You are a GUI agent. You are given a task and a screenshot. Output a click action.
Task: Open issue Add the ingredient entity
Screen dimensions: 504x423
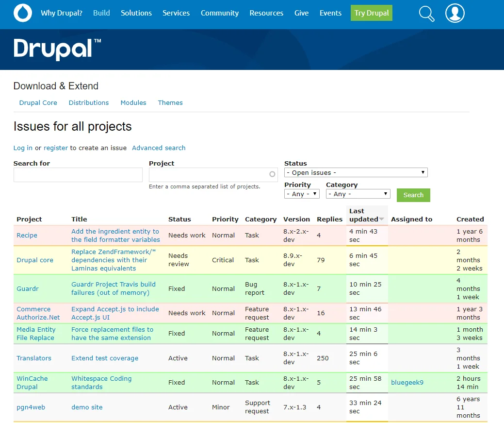coord(116,236)
